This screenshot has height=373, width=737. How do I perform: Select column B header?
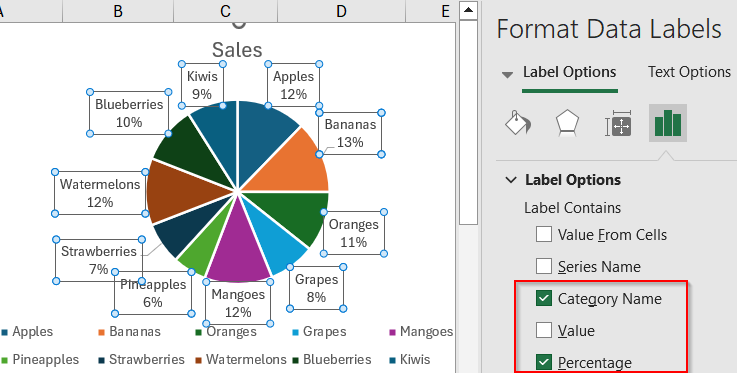[118, 11]
